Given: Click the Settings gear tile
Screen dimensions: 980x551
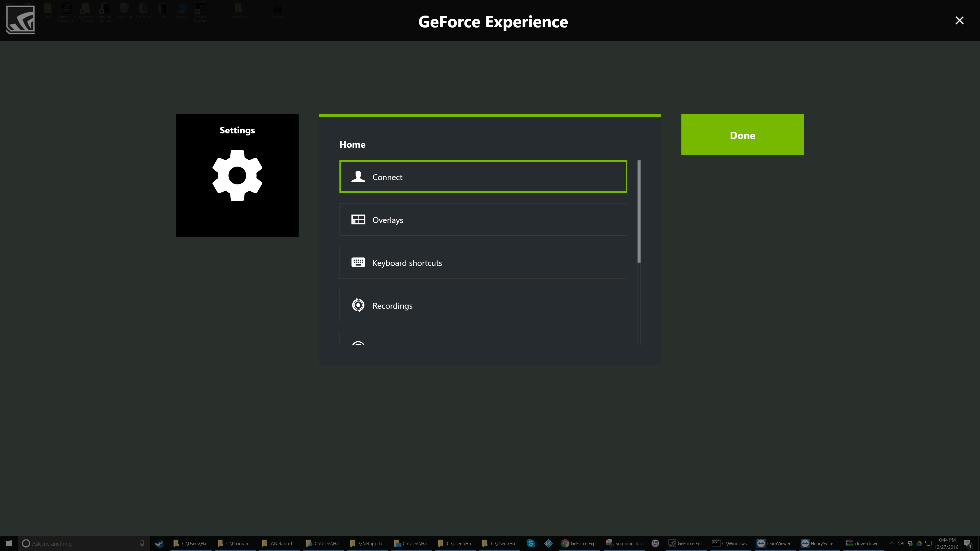Looking at the screenshot, I should (237, 175).
